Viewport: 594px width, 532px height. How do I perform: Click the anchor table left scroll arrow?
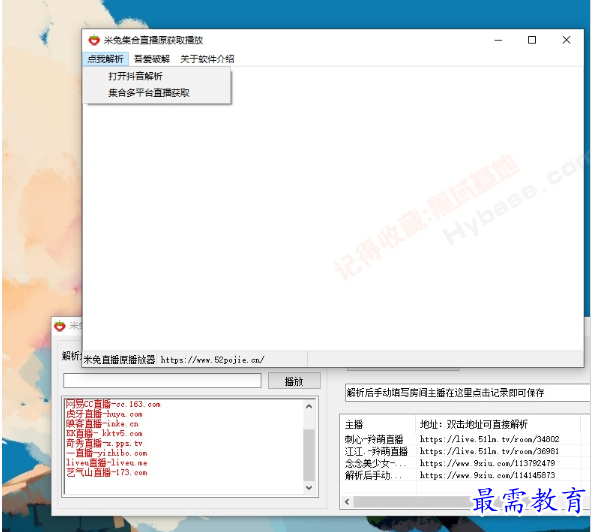pos(347,502)
